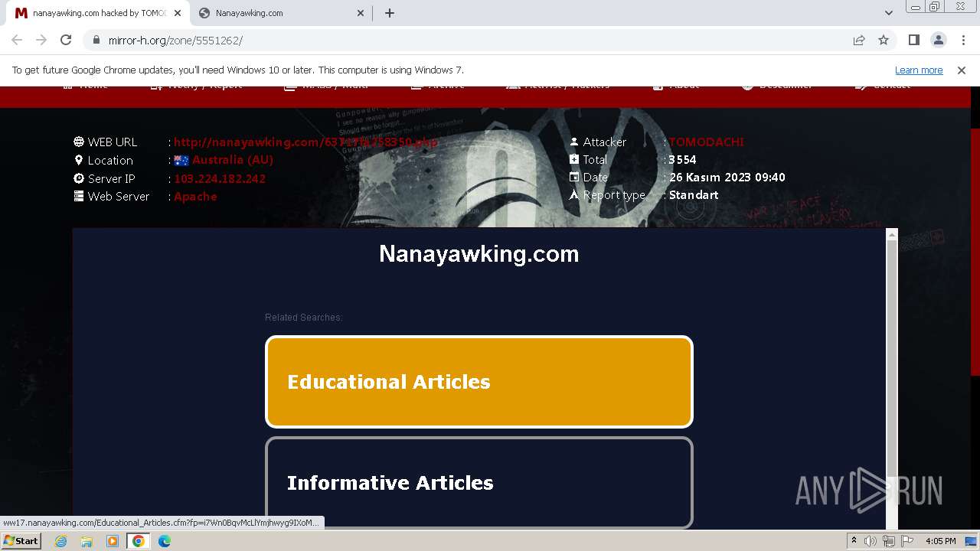Show hidden system tray icons
Image resolution: width=980 pixels, height=551 pixels.
coord(854,541)
